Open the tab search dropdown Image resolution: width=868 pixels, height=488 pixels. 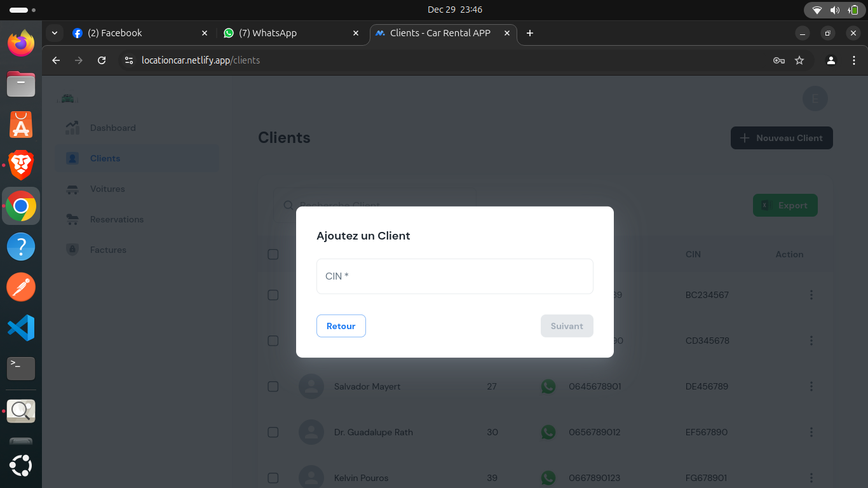[55, 33]
